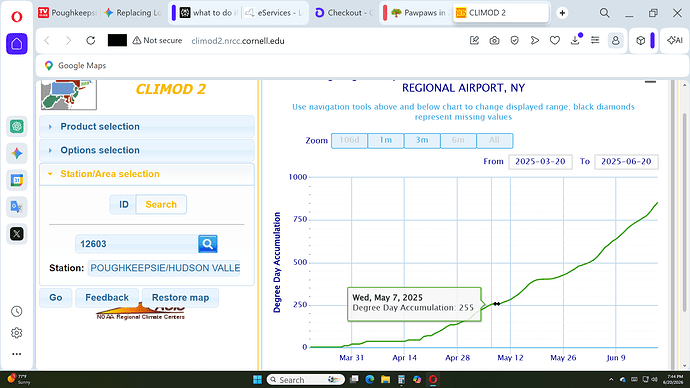Open Microsoft Edge from taskbar
The height and width of the screenshot is (388, 690).
370,379
